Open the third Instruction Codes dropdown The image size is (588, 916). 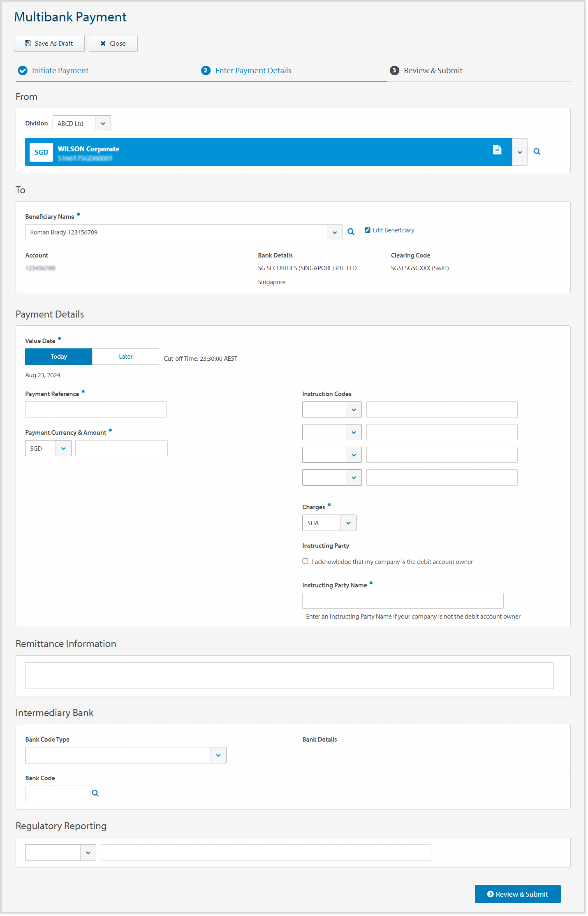pos(332,455)
